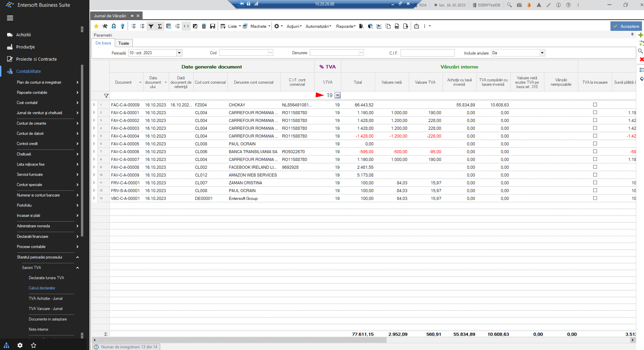
Task: Expand row 1 FAC-C-A-00009 details
Action: (94, 105)
